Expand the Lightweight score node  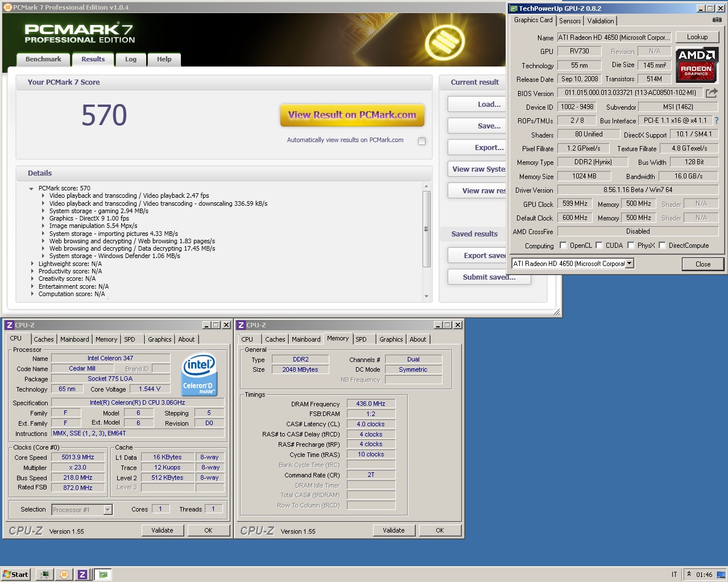pyautogui.click(x=32, y=264)
